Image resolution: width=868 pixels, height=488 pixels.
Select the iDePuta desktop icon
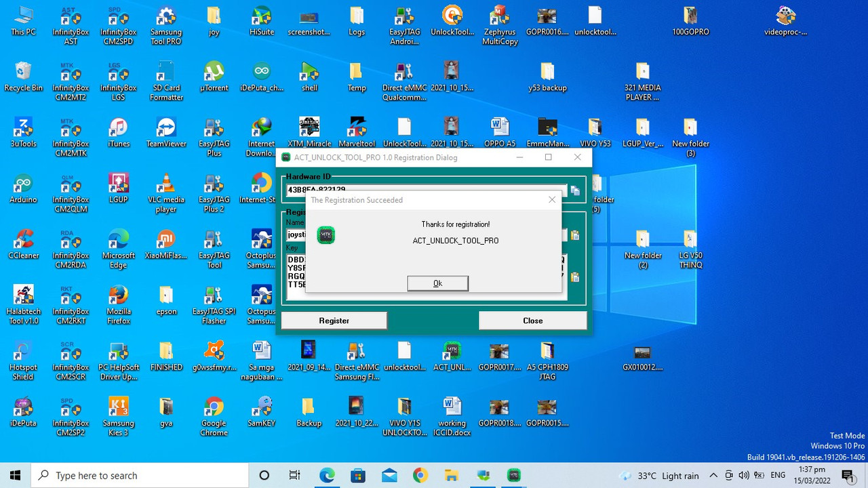point(23,413)
